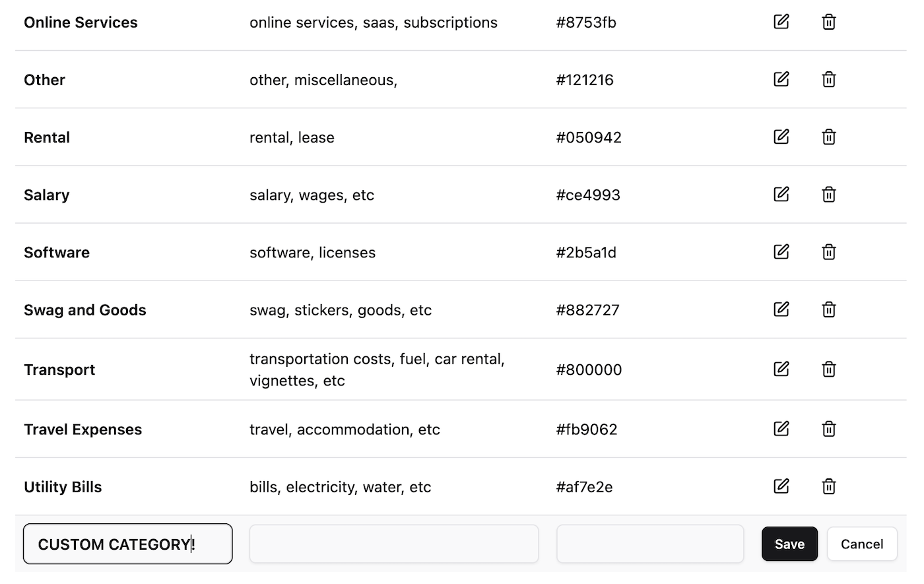924x584 pixels.
Task: Edit the Software category entry
Action: (781, 251)
